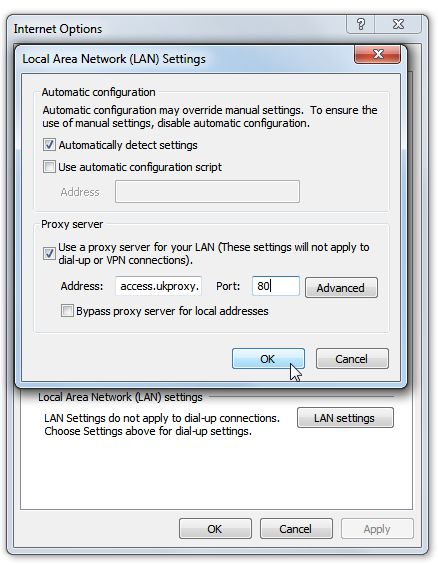
Task: Click the Apply button
Action: point(377,529)
